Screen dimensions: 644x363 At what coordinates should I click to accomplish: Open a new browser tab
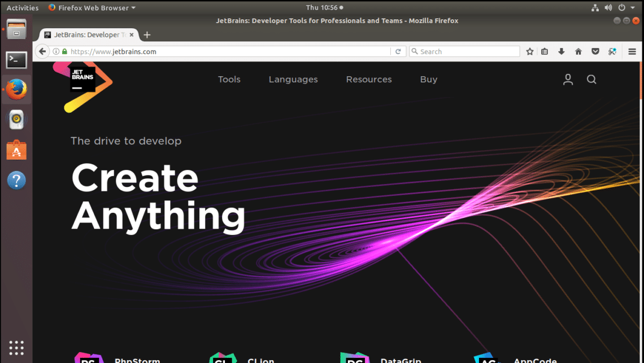point(147,34)
